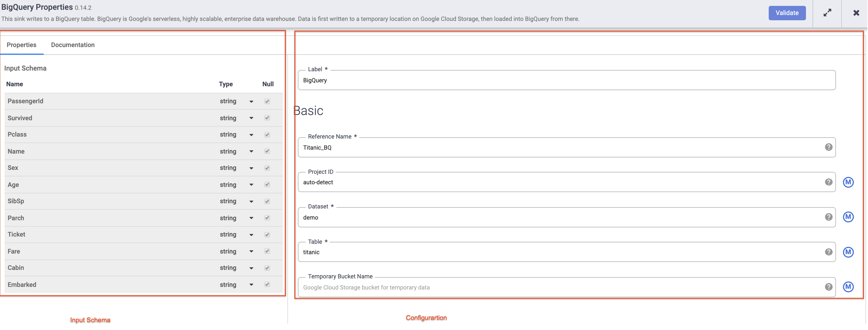Select the Cabin schema field name

(x=15, y=268)
